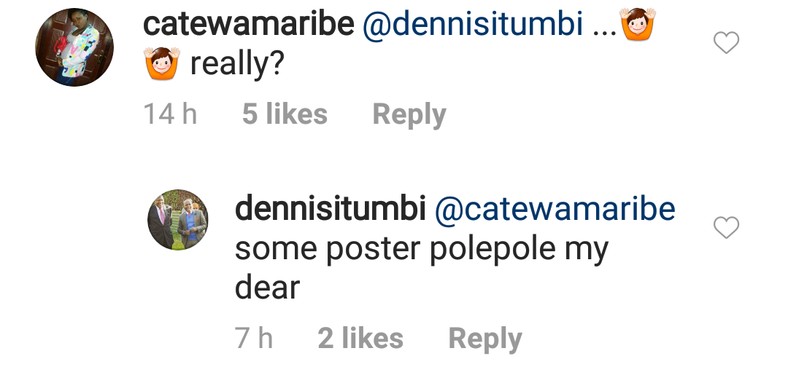
Task: Visit the dennisitumbi username in bold
Action: pos(330,210)
